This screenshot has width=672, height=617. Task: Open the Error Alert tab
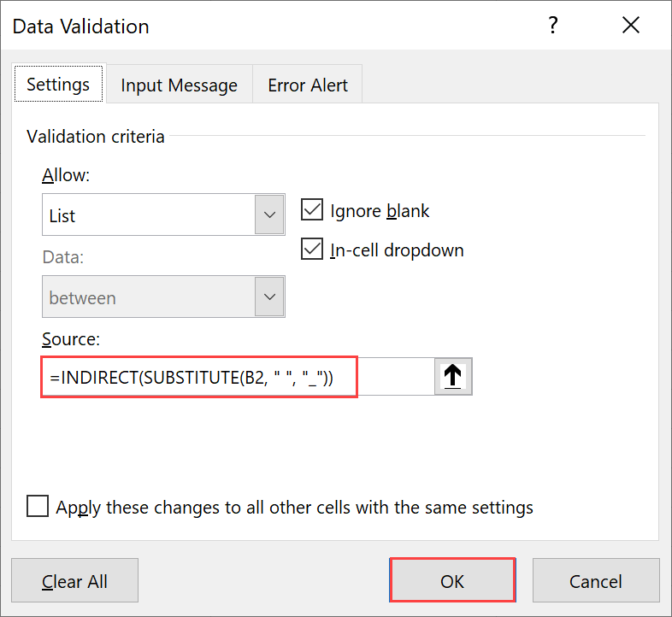tap(308, 85)
